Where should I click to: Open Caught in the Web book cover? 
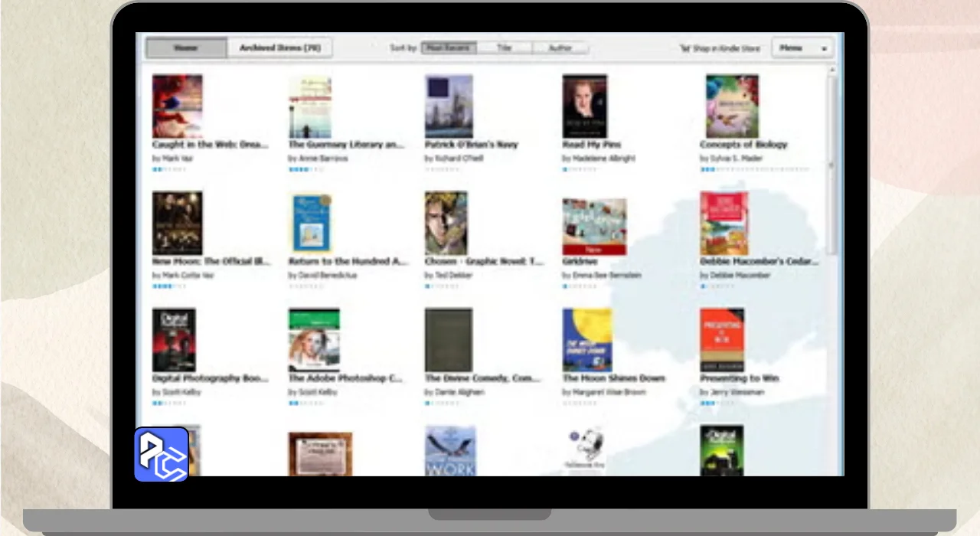tap(177, 106)
